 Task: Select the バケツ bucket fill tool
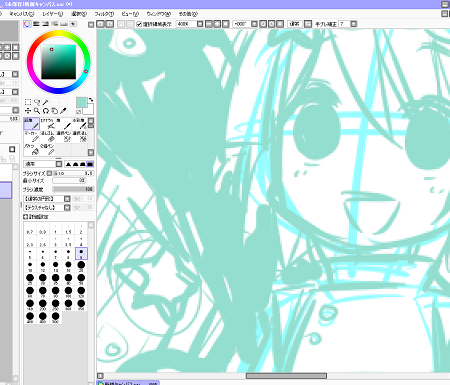point(32,149)
